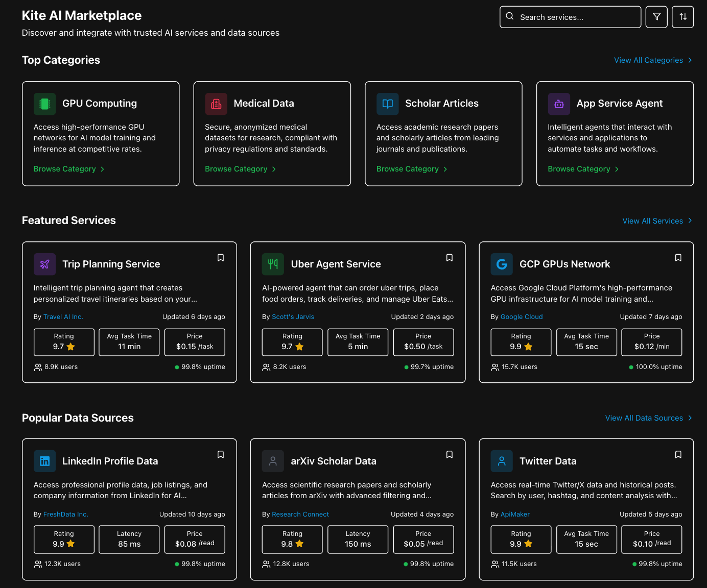The image size is (707, 588).
Task: Bookmark the LinkedIn Profile Data source
Action: [x=221, y=455]
